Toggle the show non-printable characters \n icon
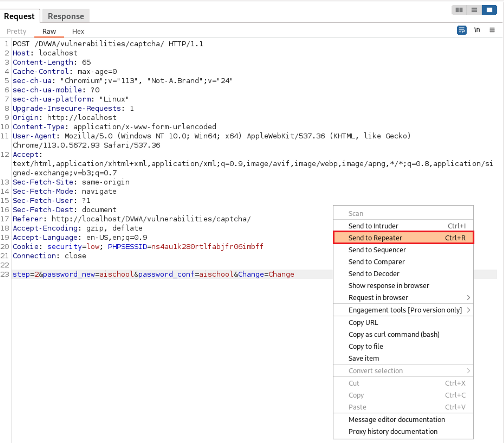Image resolution: width=504 pixels, height=443 pixels. pos(477,30)
